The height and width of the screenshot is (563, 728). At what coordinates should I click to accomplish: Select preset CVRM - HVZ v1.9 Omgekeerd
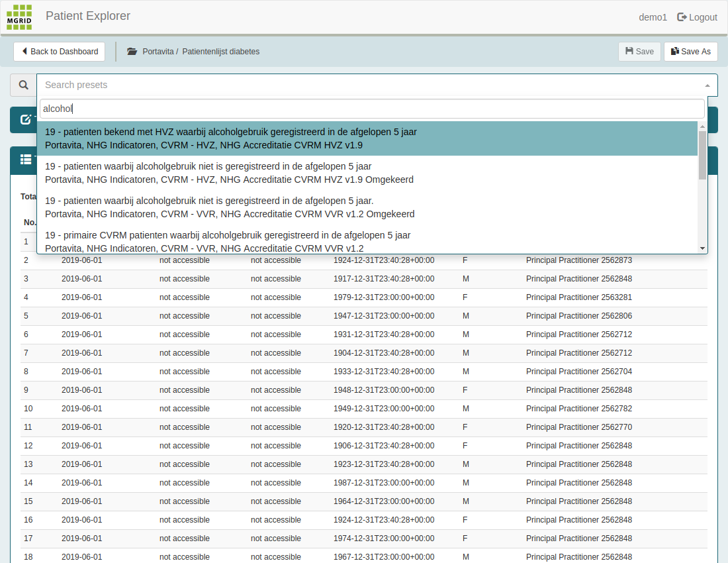click(367, 173)
